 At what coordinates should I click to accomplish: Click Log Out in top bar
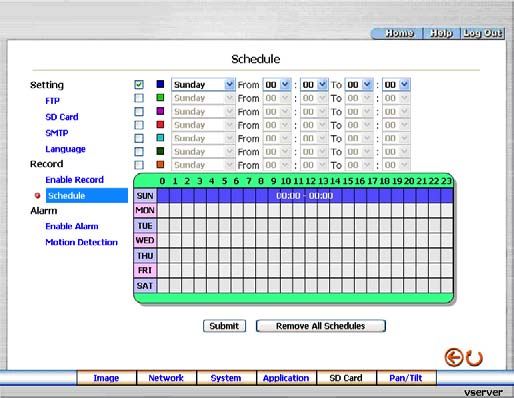pyautogui.click(x=483, y=33)
